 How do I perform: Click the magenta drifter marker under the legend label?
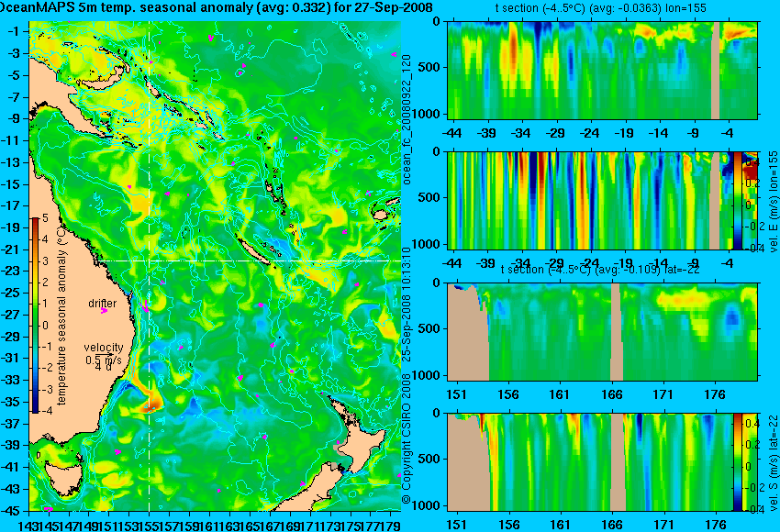tap(104, 311)
